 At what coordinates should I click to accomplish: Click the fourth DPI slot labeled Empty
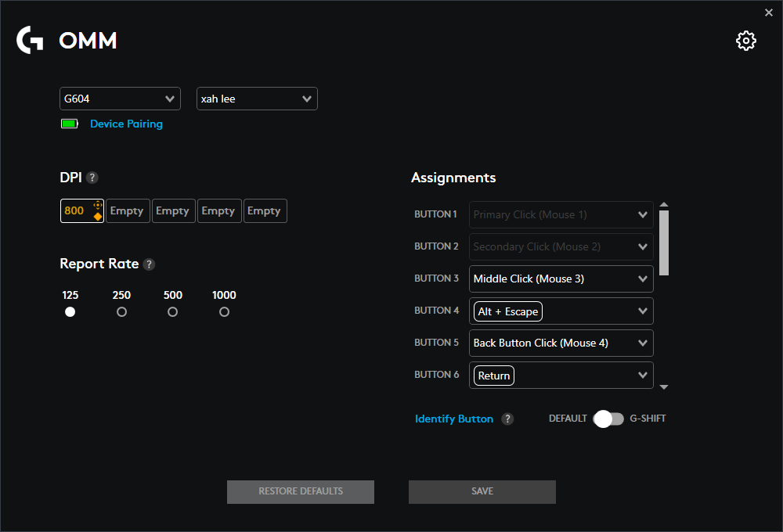[x=219, y=210]
